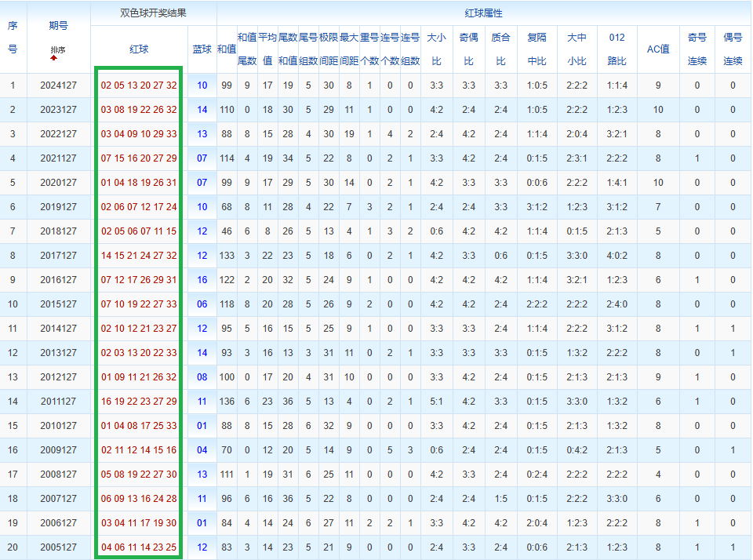Click the 红球属性 header group
This screenshot has height=560, width=753.
(x=483, y=13)
